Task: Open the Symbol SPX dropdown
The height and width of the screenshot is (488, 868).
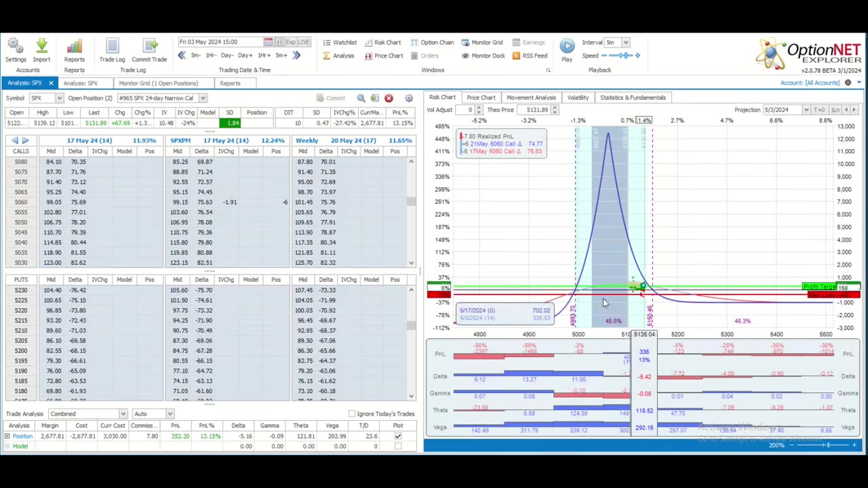Action: pos(59,98)
